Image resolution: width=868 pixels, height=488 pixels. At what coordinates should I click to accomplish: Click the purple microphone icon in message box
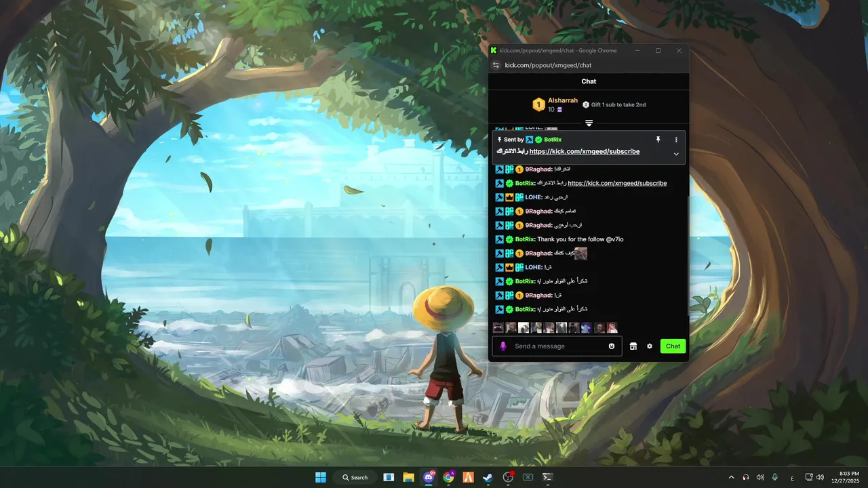point(502,346)
